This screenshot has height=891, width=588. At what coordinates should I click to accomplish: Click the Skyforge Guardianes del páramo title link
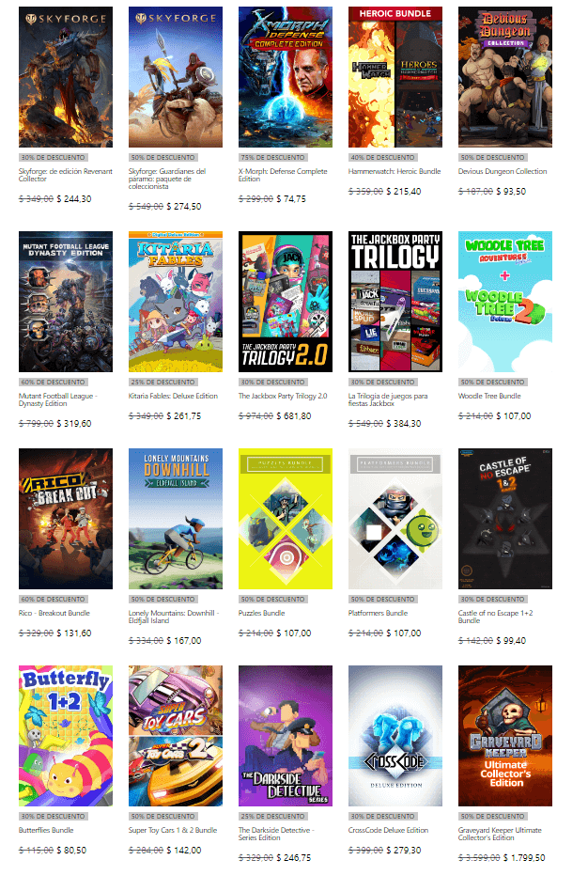(167, 179)
